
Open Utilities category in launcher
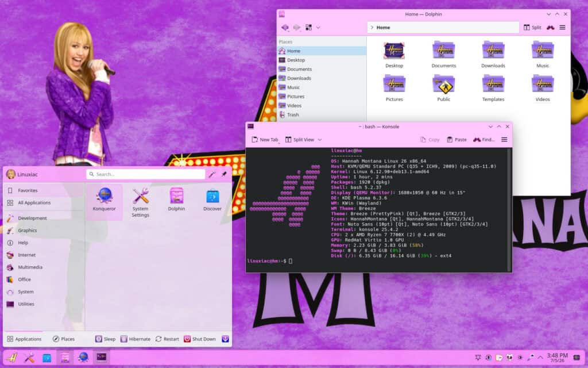click(x=44, y=304)
